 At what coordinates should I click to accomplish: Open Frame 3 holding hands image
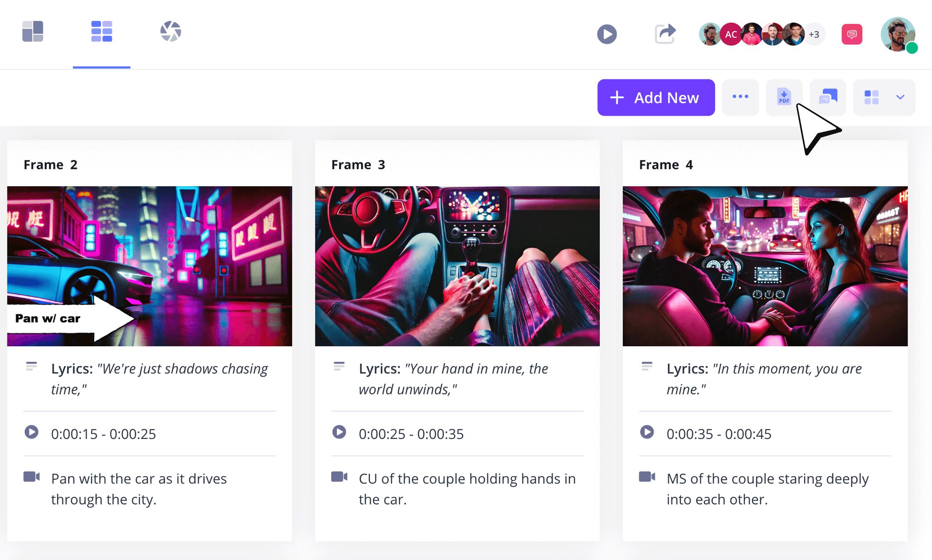457,266
